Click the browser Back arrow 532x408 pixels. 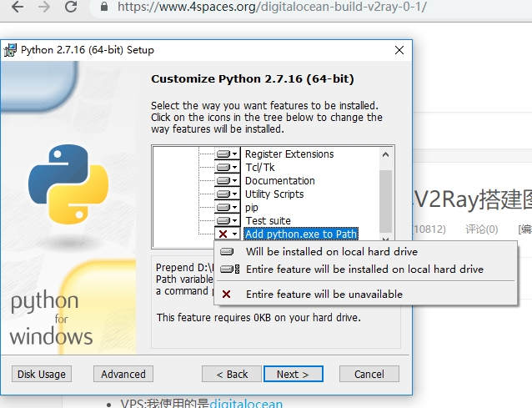(18, 7)
